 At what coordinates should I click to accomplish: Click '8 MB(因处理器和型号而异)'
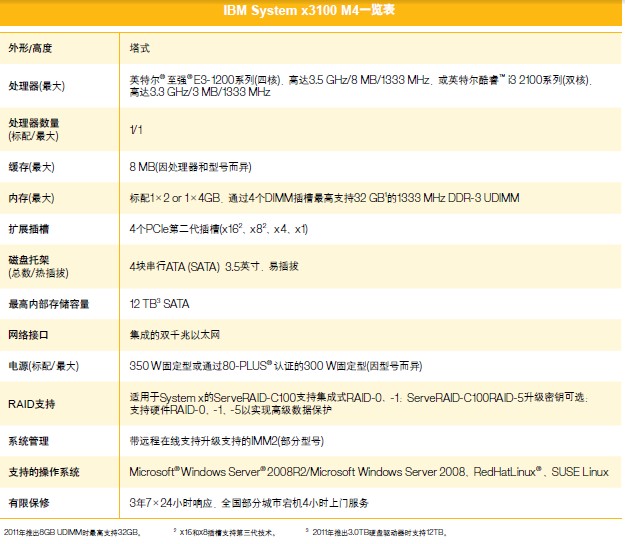click(x=191, y=167)
